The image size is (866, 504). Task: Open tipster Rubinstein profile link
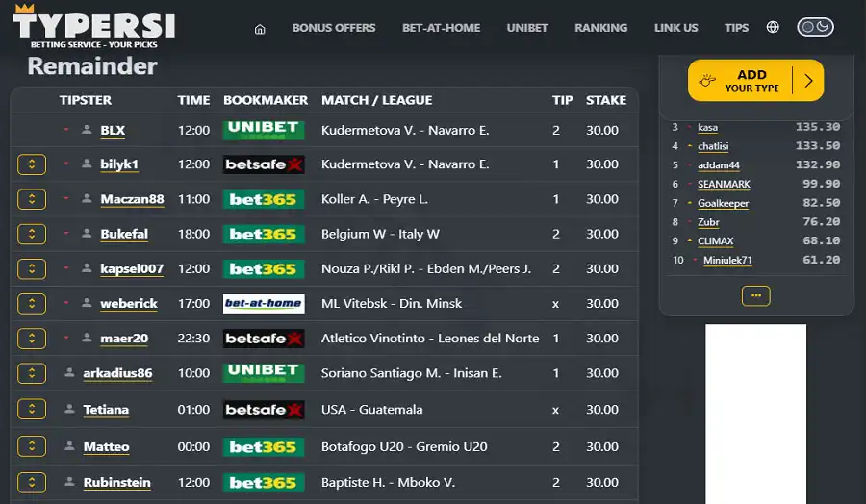click(116, 483)
